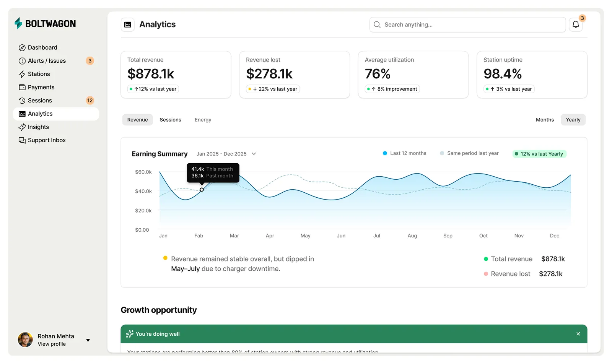Click the Sessions badge showing 12

[x=90, y=101]
